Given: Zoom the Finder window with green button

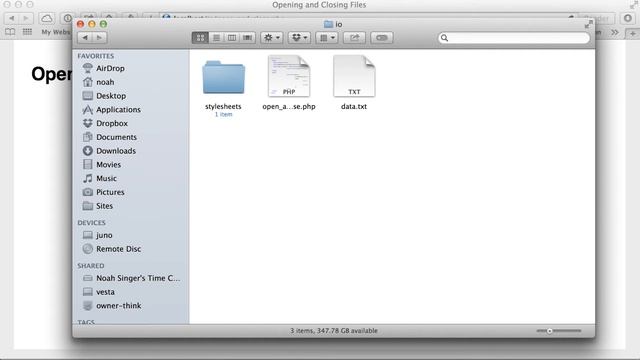Looking at the screenshot, I should coord(103,24).
